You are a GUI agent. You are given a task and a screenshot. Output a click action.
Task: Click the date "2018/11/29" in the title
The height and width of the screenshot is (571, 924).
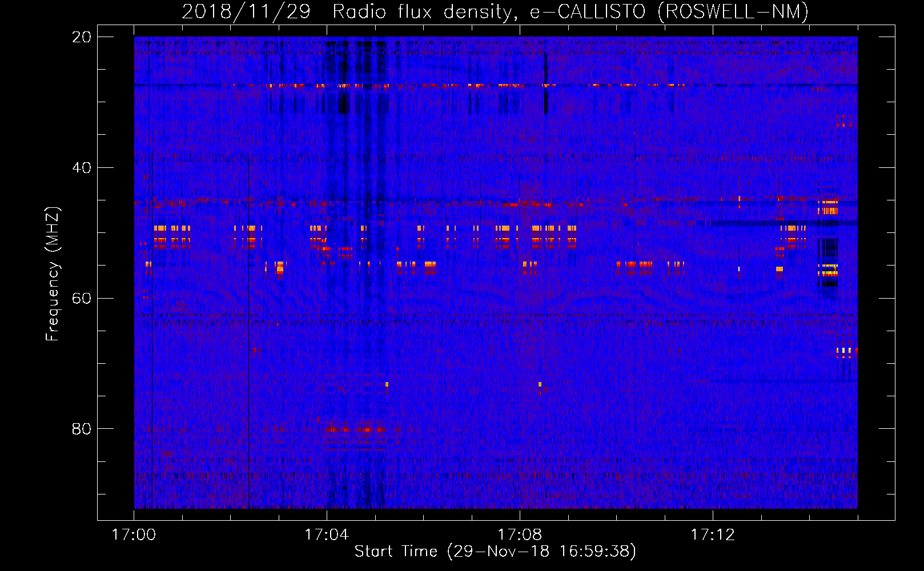[246, 11]
